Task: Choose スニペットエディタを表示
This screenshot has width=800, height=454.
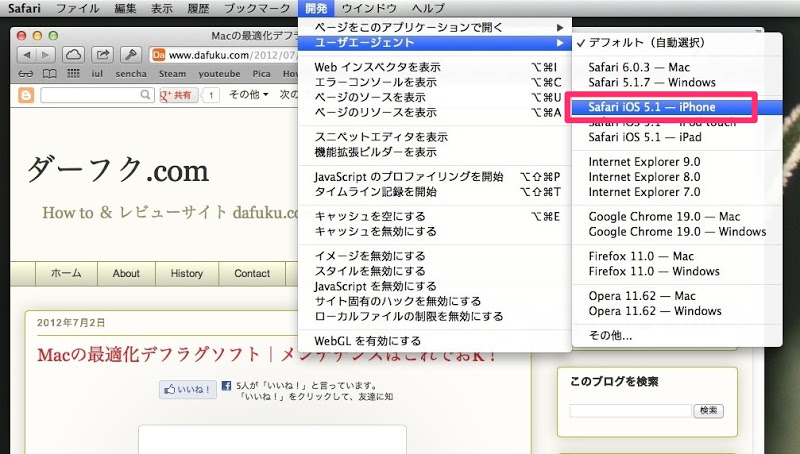Action: 435,137
